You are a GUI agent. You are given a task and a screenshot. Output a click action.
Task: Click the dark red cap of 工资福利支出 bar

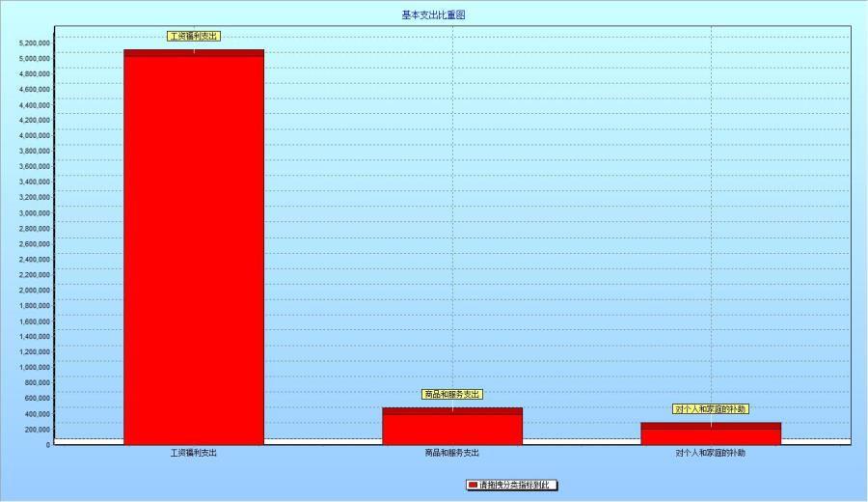point(194,53)
